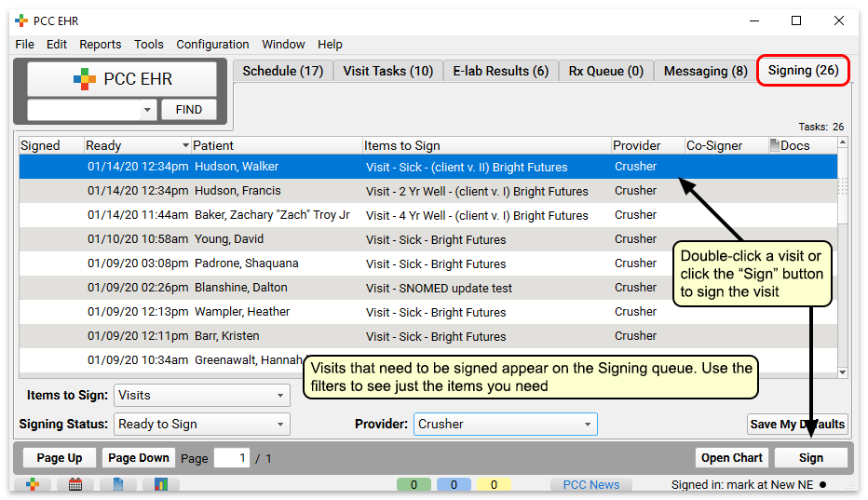Click the PCC logo icon in status bar
868x500 pixels.
pos(33,484)
